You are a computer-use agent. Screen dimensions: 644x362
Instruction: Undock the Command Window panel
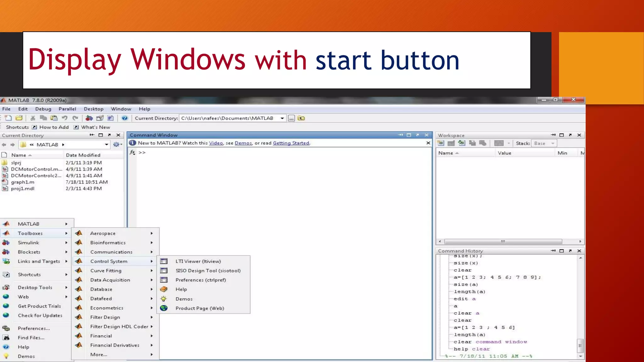(x=418, y=135)
